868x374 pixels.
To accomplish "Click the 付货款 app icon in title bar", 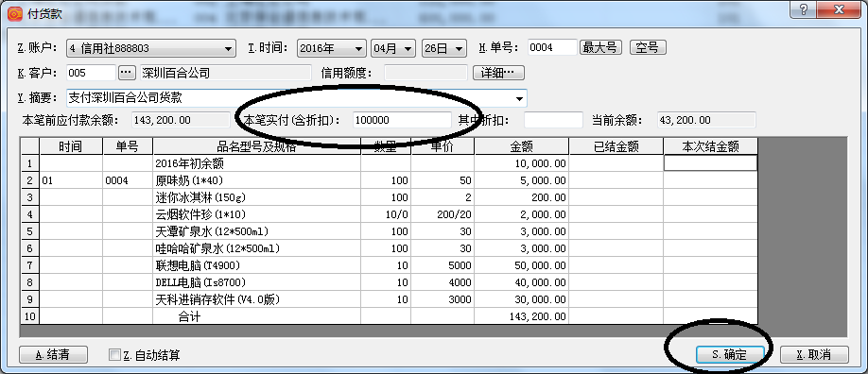I will (15, 13).
